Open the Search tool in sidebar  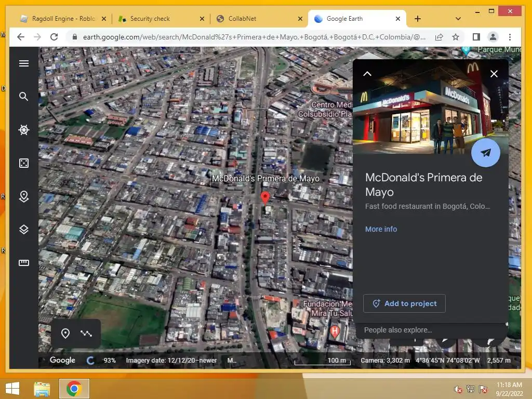pyautogui.click(x=23, y=96)
